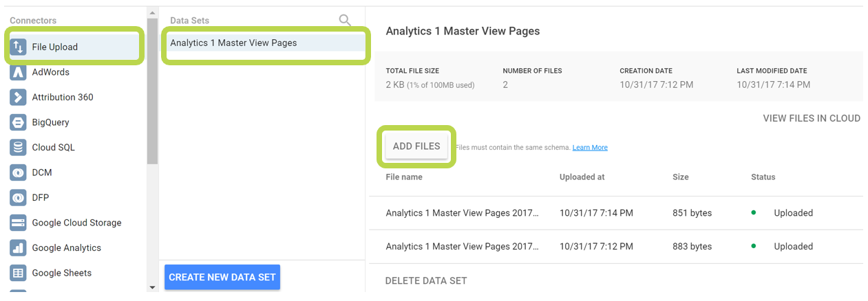Viewport: 868px width, 301px height.
Task: Click the Google Cloud Storage icon
Action: (x=18, y=223)
